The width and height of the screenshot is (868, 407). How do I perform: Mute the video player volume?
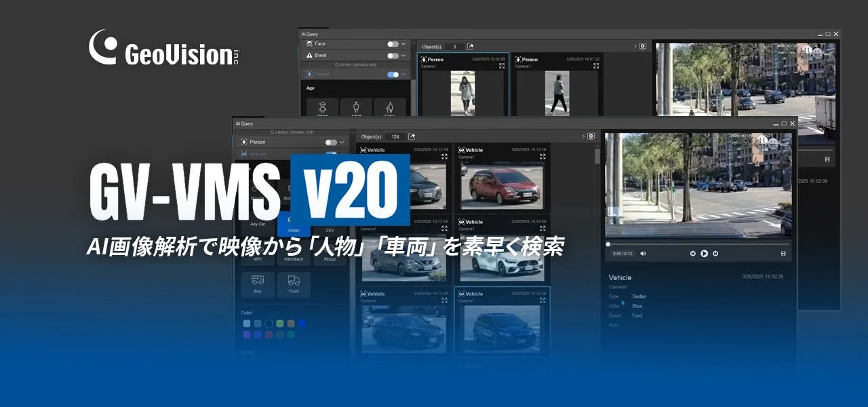tap(643, 254)
